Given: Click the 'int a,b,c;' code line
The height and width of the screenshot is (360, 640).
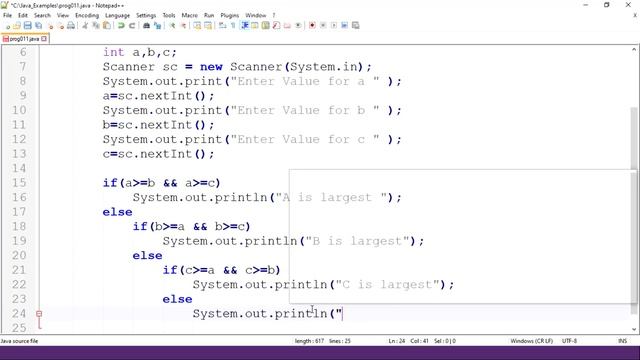Looking at the screenshot, I should [x=140, y=52].
